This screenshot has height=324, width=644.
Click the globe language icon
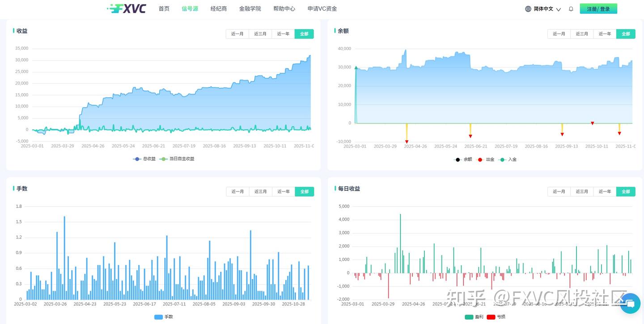coord(529,9)
